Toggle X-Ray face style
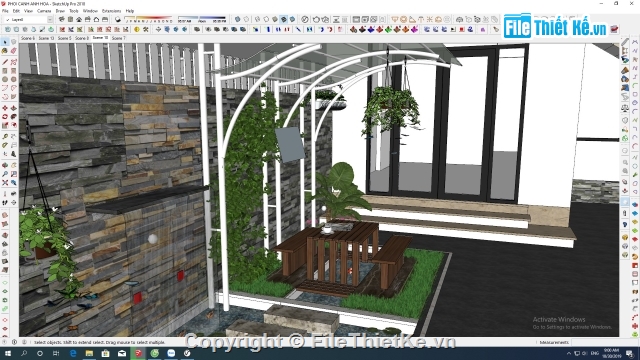The image size is (640, 360). tap(238, 19)
